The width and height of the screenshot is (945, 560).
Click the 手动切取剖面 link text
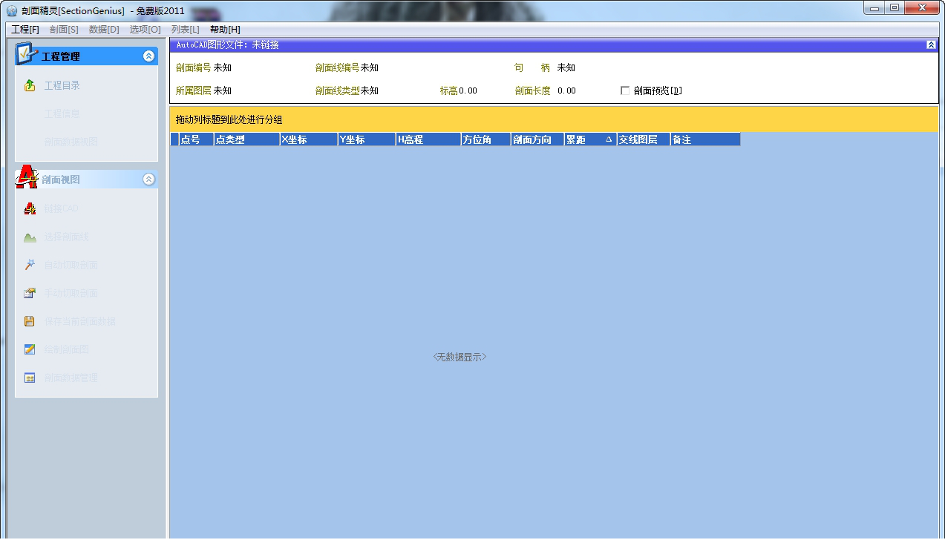[71, 293]
